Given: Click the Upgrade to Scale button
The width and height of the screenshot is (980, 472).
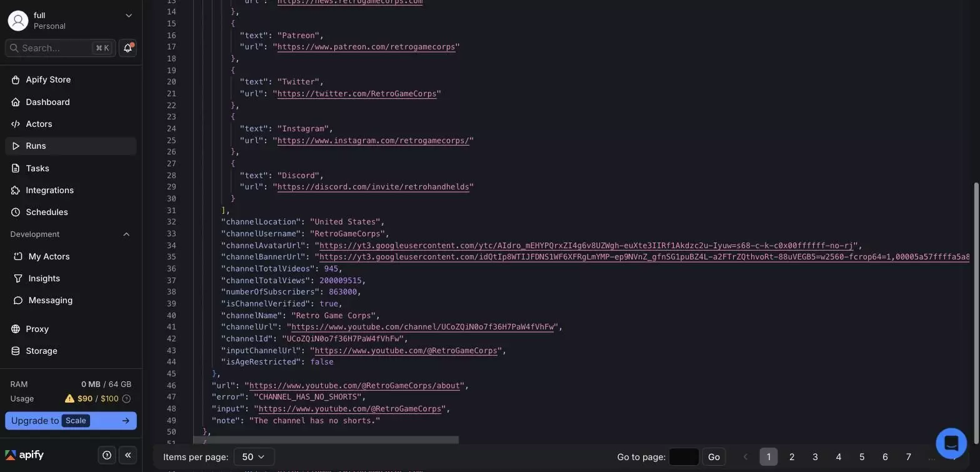Looking at the screenshot, I should click(71, 421).
